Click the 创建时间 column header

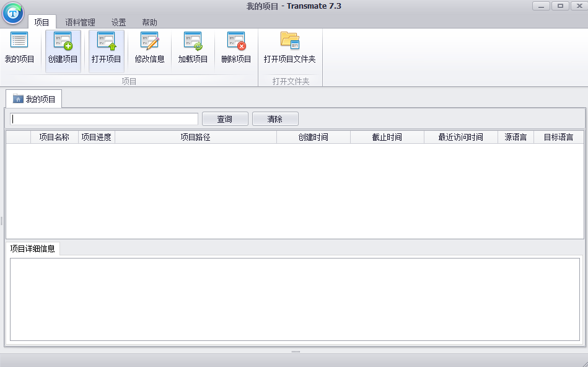(313, 137)
